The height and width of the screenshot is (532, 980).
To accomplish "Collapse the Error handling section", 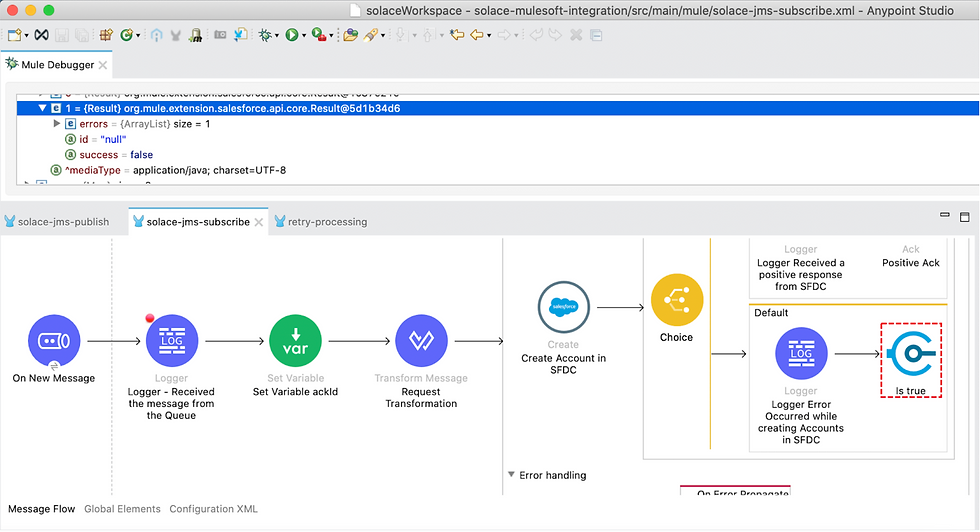I will [511, 474].
